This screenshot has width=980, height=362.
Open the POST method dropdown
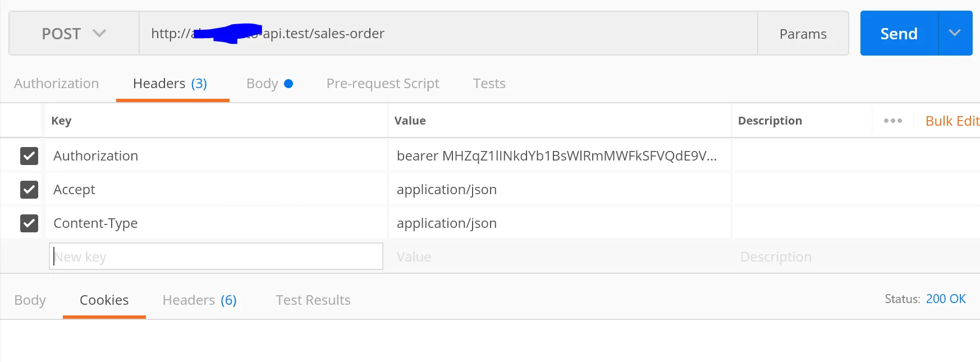tap(74, 34)
